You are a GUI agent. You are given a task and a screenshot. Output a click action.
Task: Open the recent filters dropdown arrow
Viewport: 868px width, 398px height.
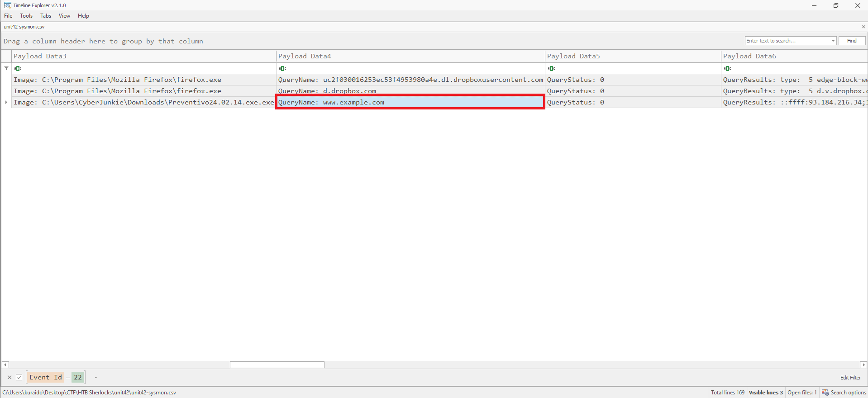click(x=95, y=377)
